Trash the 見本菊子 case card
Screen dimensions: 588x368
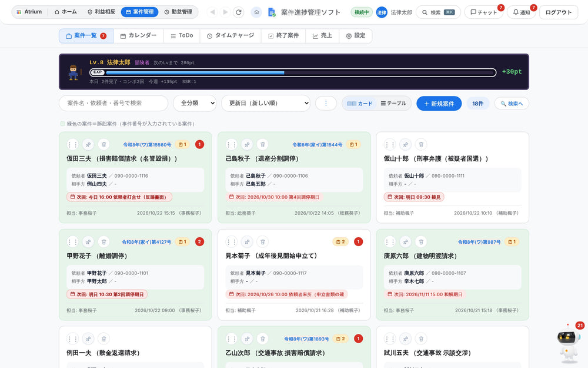tap(263, 242)
